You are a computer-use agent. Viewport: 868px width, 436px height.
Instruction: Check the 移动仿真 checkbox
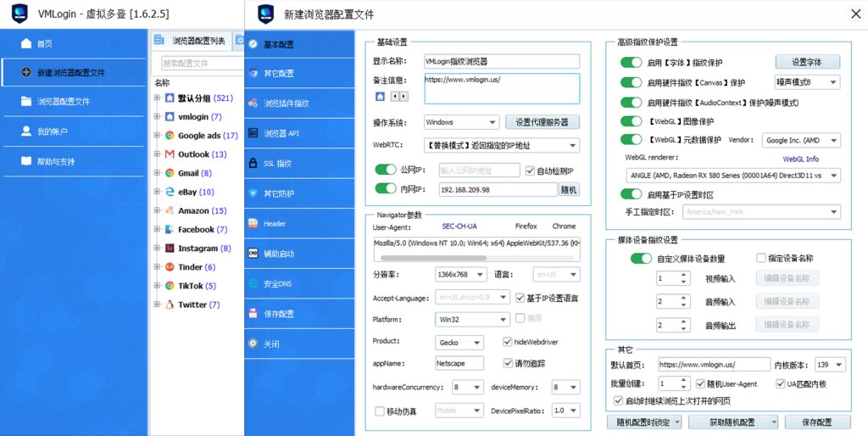tap(379, 411)
